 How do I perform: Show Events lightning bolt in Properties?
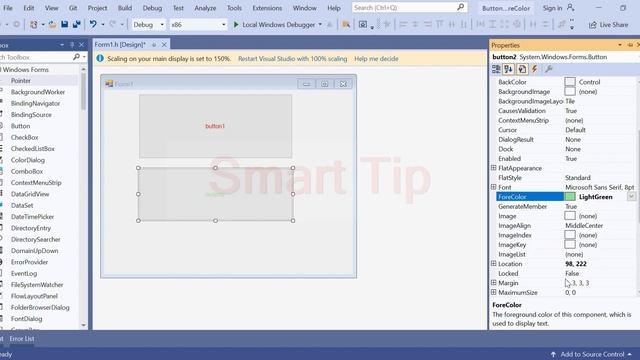tap(534, 69)
